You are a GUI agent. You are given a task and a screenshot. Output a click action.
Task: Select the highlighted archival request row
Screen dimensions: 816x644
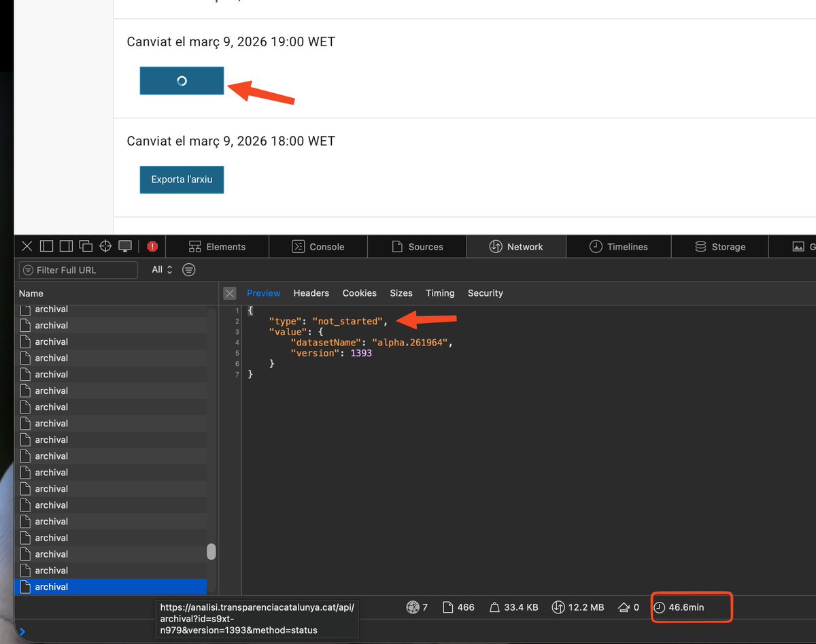pyautogui.click(x=111, y=587)
